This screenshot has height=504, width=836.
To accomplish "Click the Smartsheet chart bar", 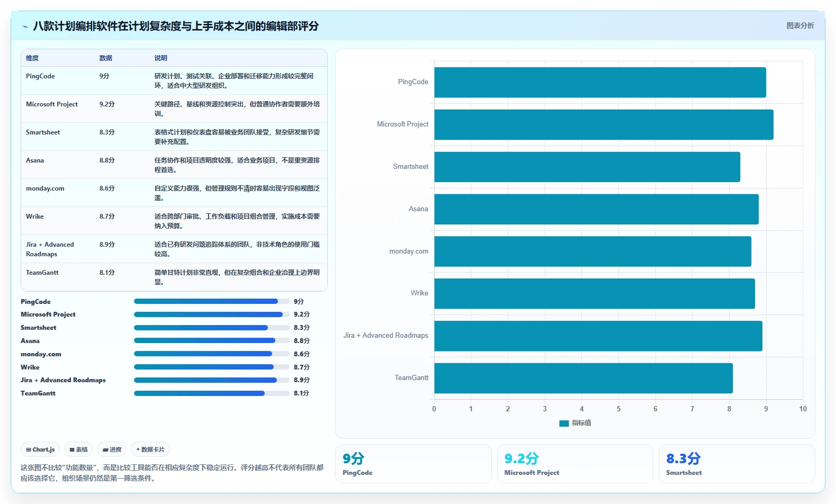I will point(587,167).
